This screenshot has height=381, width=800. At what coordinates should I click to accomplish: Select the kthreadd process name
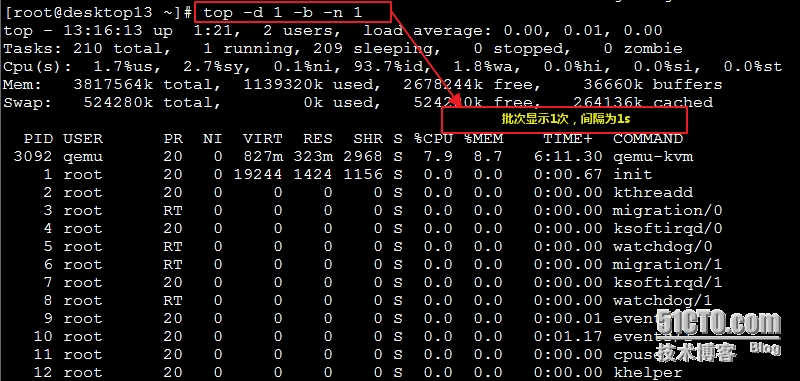coord(653,193)
